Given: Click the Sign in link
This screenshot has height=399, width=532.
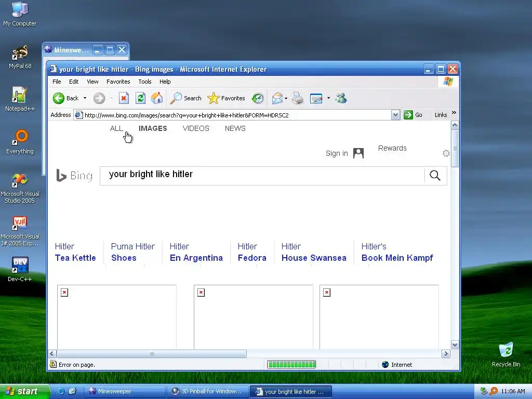Looking at the screenshot, I should pyautogui.click(x=337, y=153).
